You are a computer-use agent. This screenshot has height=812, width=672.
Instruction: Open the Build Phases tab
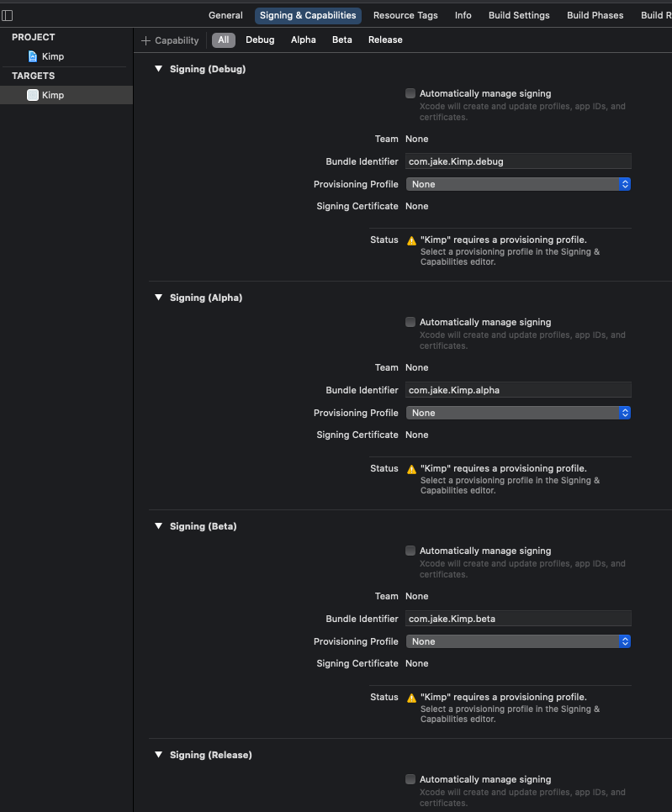click(595, 15)
